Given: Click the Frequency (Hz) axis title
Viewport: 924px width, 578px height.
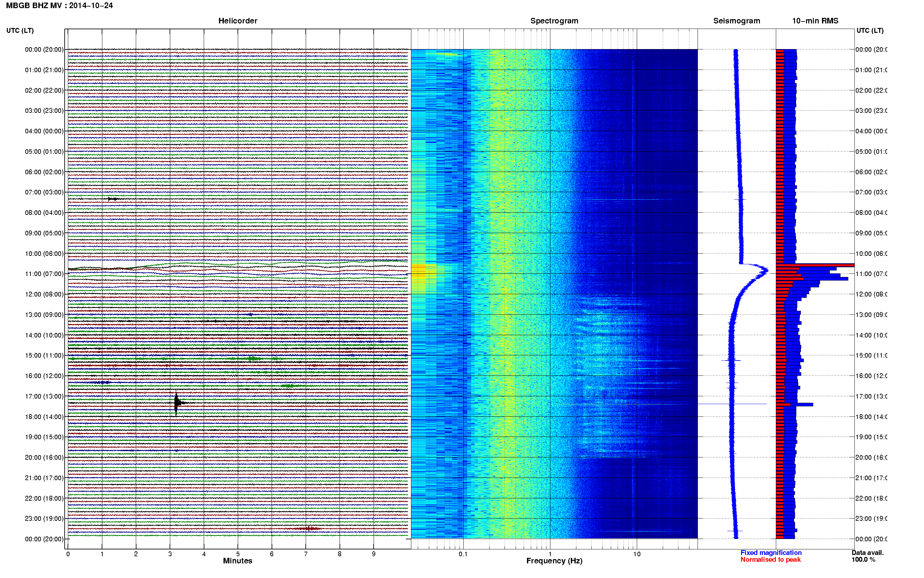Looking at the screenshot, I should click(554, 561).
